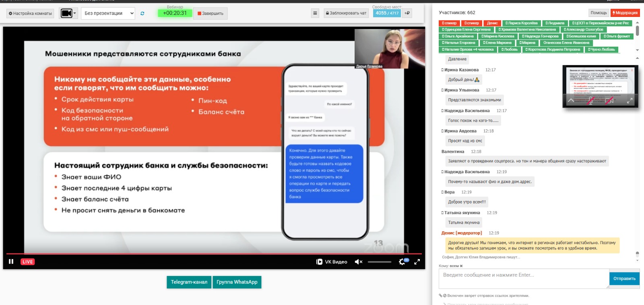Image resolution: width=644 pixels, height=305 pixels.
Task: Select participant Короткова Людмила Петровна
Action: [x=553, y=50]
